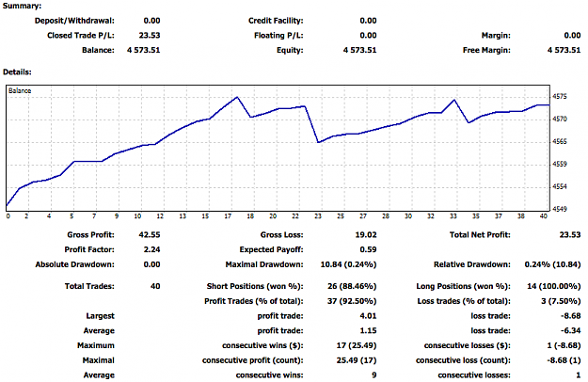Image resolution: width=588 pixels, height=382 pixels.
Task: Select the Profit Trades value 37 (92.50%)
Action: [x=352, y=301]
